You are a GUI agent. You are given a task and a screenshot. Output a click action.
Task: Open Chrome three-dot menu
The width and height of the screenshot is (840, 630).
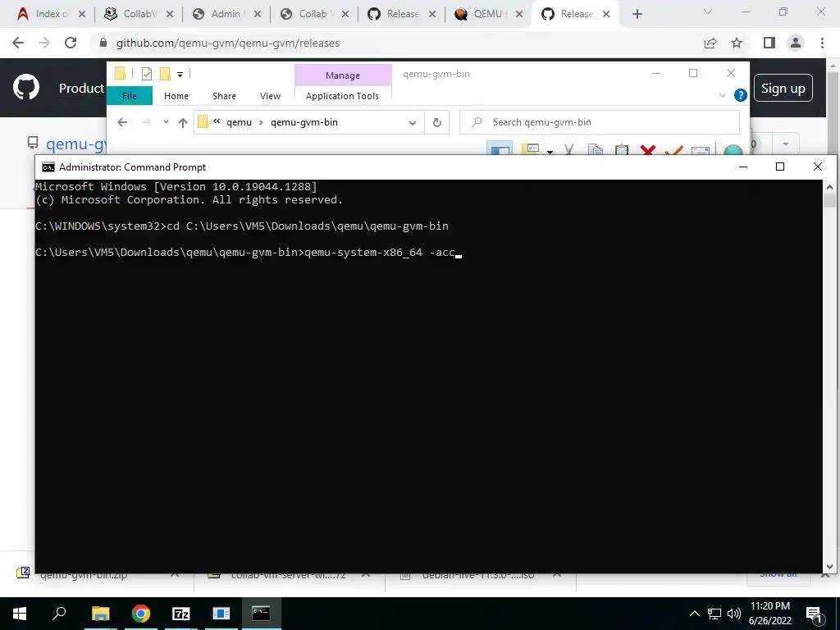pos(822,43)
